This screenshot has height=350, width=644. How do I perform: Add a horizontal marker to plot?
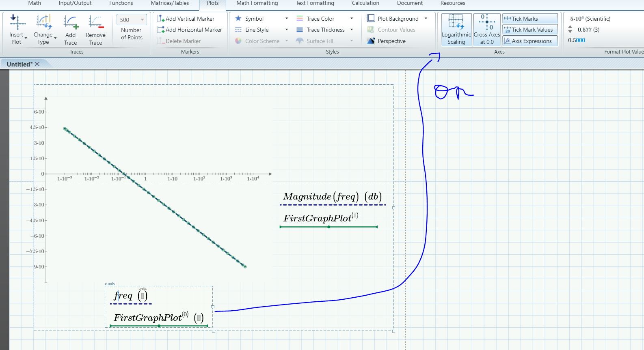[190, 30]
